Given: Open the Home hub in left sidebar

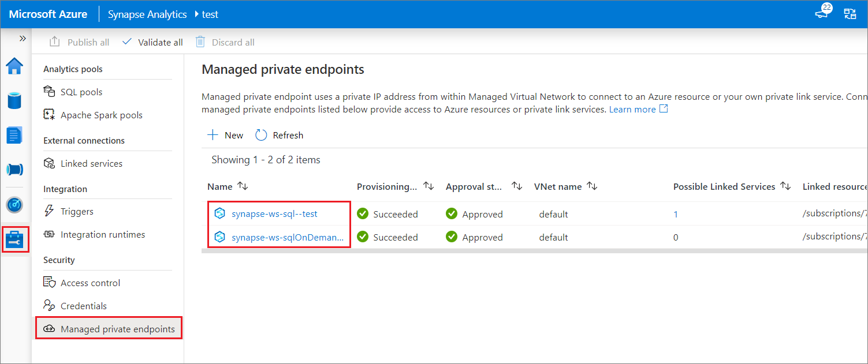Looking at the screenshot, I should click(x=14, y=66).
